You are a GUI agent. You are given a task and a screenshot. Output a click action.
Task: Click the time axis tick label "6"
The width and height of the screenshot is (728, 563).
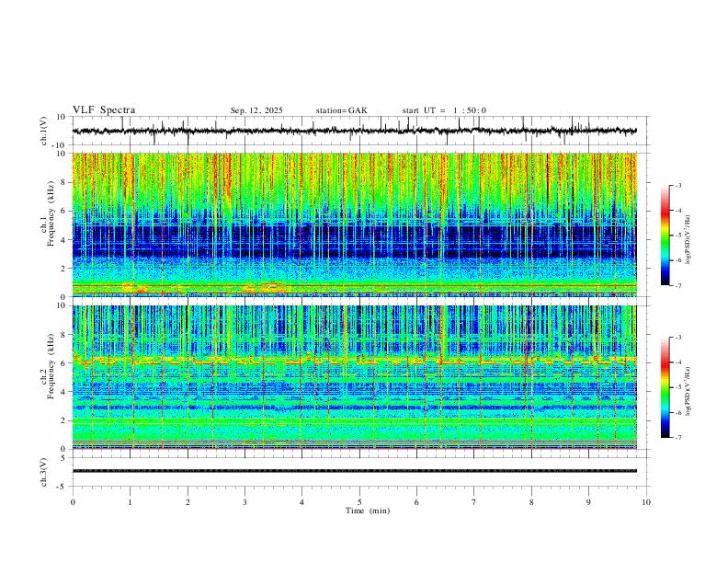(416, 502)
